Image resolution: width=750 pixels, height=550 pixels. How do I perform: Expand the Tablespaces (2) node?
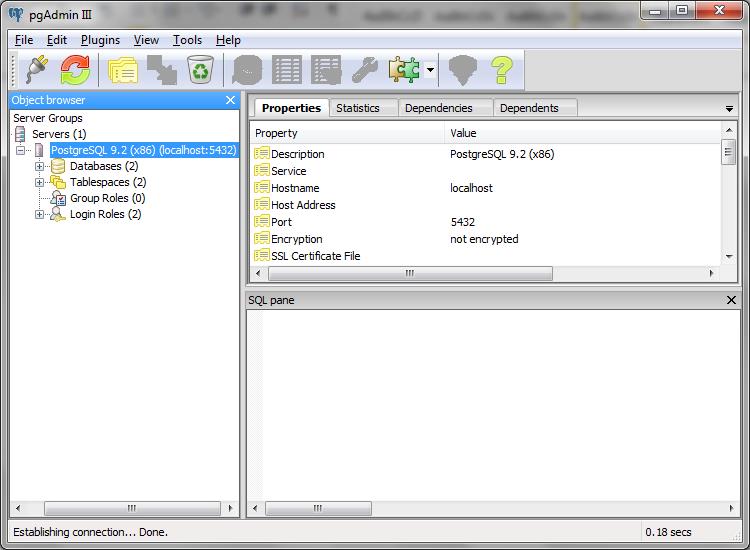click(40, 182)
